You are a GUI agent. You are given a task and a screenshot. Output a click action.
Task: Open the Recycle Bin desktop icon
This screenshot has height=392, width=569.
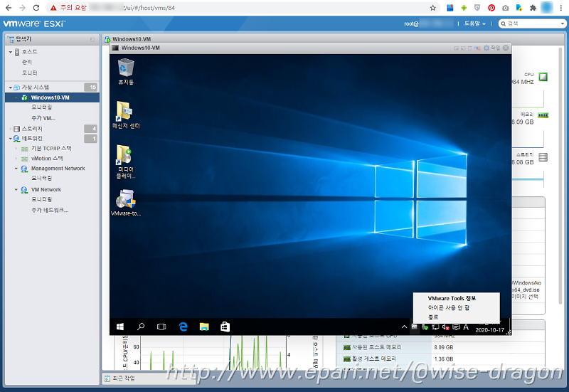coord(126,72)
